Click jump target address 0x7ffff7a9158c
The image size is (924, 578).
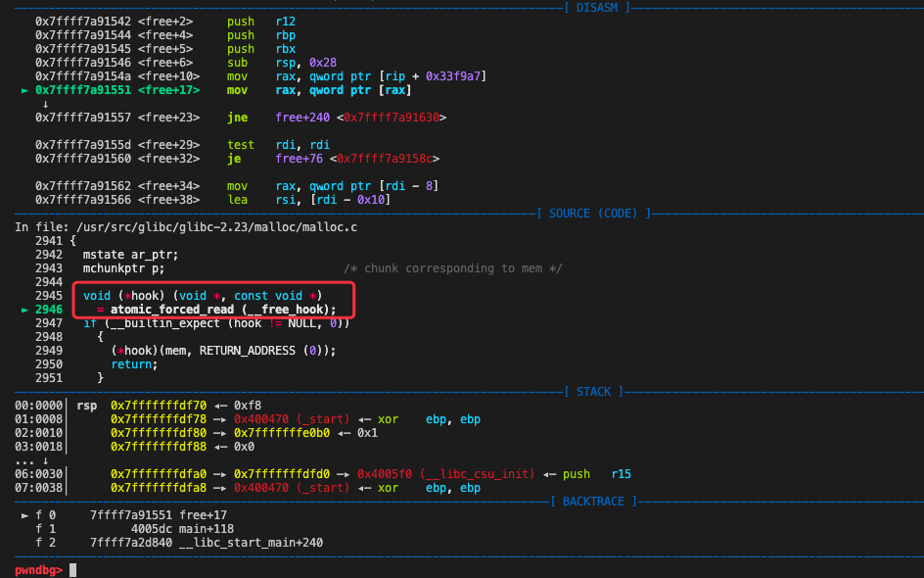[385, 159]
